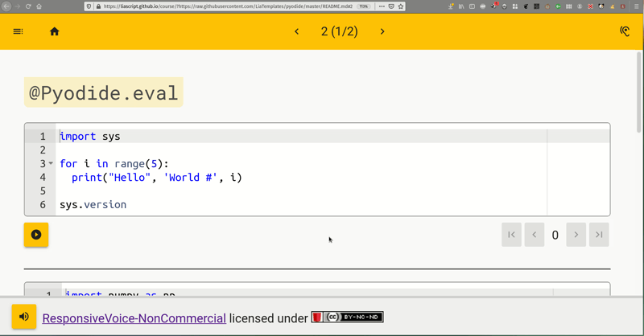This screenshot has height=336, width=644.
Task: Open the LiaScript presentation mode icon
Action: point(625,31)
